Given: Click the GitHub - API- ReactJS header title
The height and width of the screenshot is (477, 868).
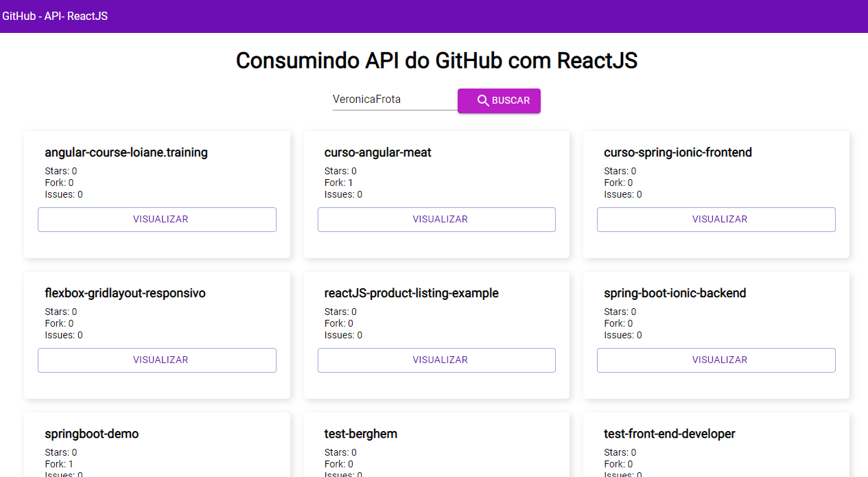Looking at the screenshot, I should point(55,16).
